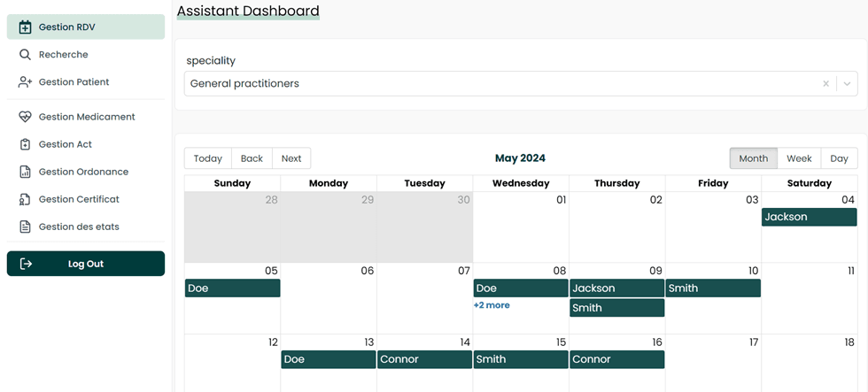Screen dimensions: 868x392
Task: Switch calendar to Week view
Action: [799, 158]
